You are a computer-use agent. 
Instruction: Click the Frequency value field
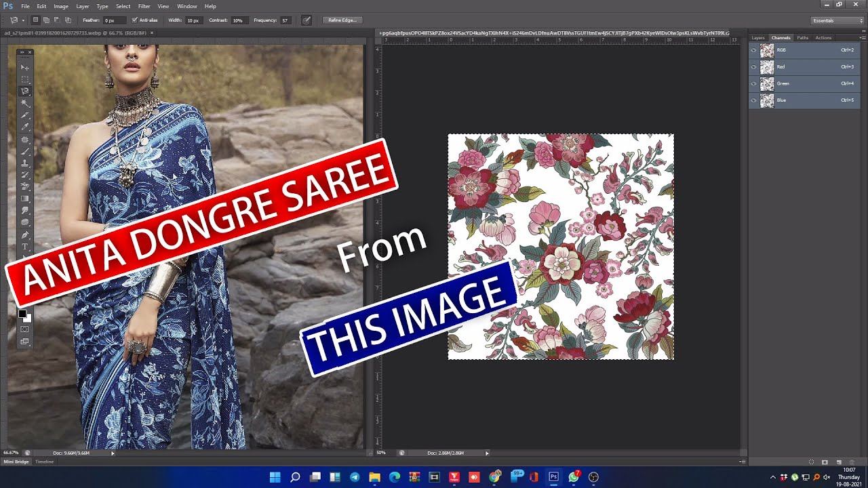(286, 20)
